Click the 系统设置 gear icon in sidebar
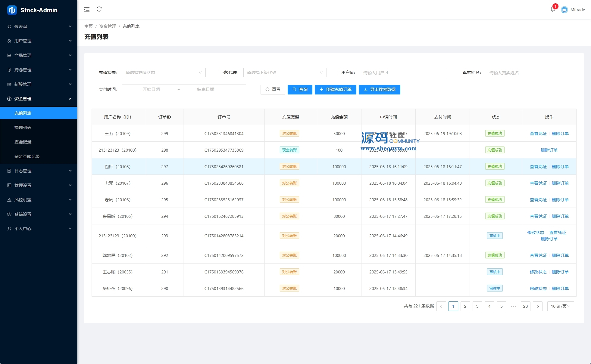The height and width of the screenshot is (364, 591). tap(9, 214)
